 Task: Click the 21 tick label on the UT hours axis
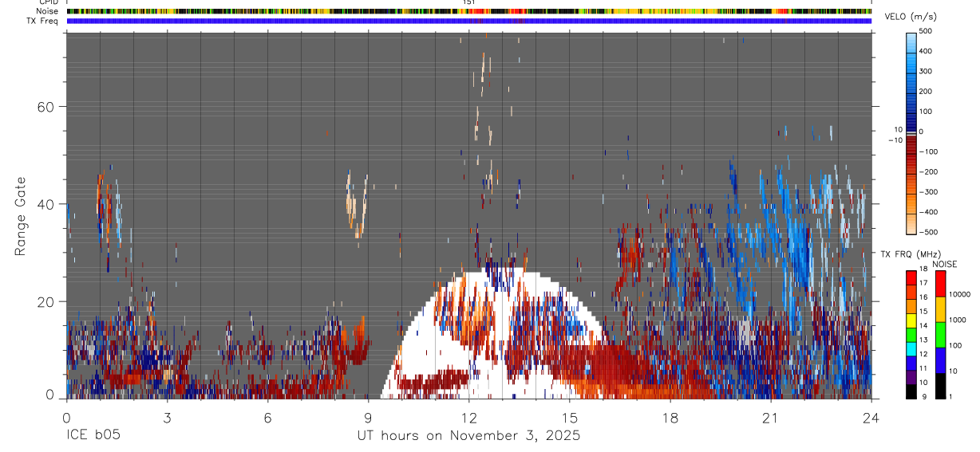click(x=771, y=417)
